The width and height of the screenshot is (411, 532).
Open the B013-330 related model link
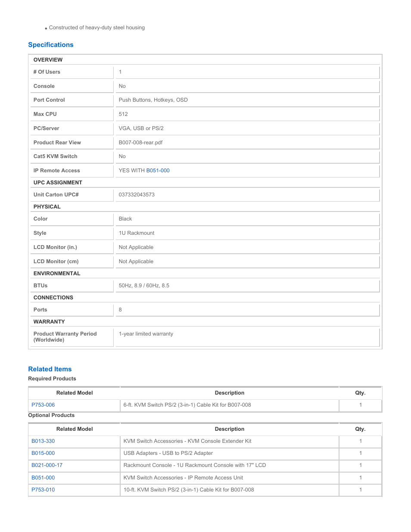coord(43,441)
